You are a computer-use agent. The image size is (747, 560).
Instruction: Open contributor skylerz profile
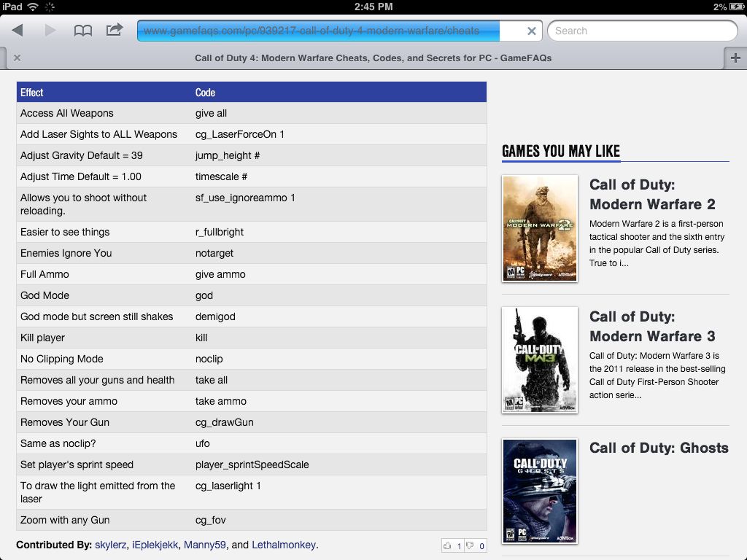coord(111,545)
